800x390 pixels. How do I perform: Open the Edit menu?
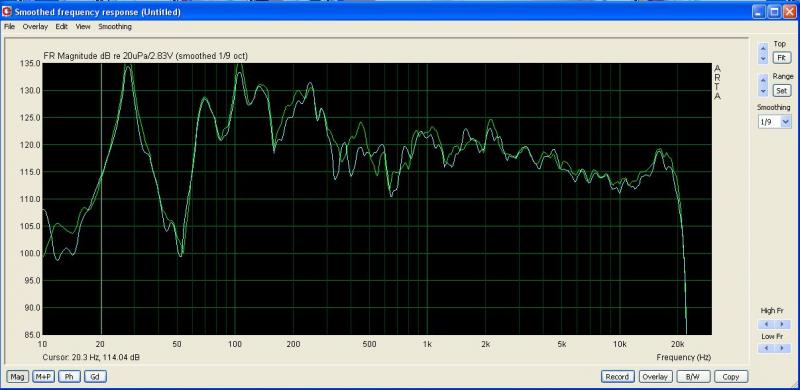pos(62,27)
